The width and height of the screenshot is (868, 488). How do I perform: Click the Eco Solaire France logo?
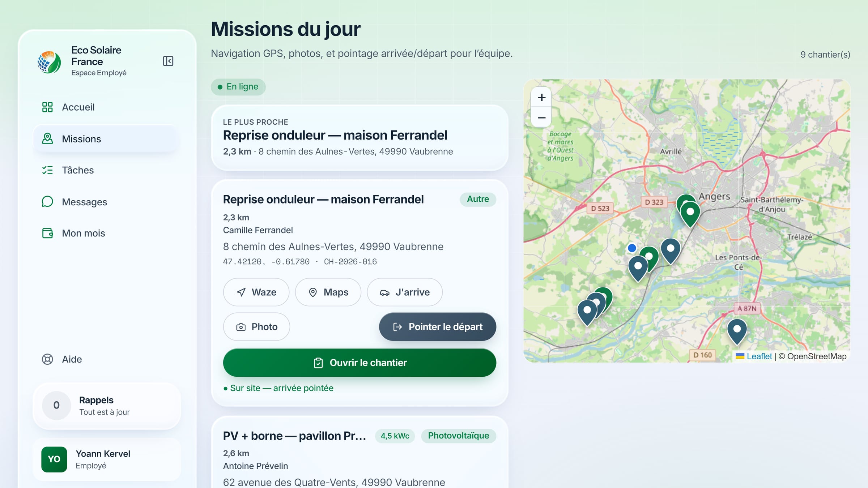click(49, 62)
